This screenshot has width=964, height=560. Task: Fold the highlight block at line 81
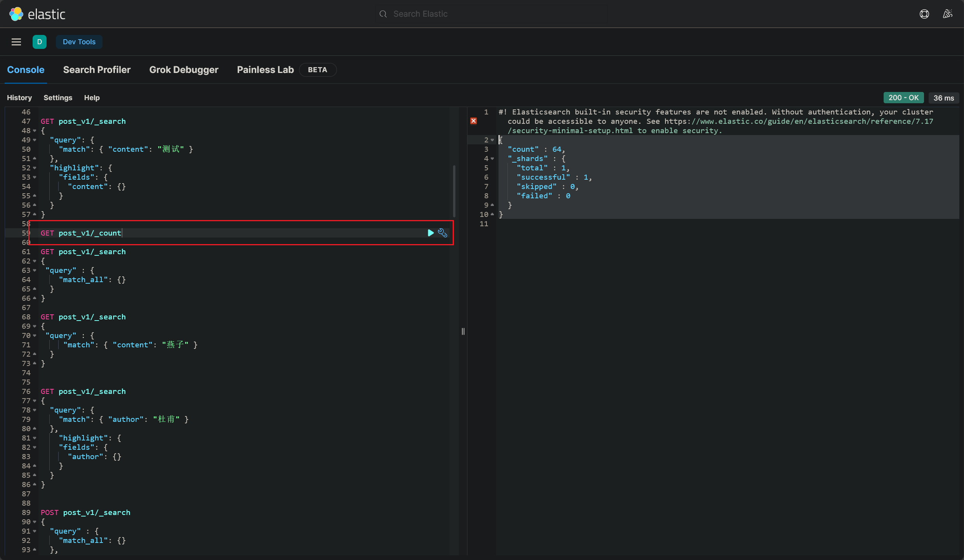click(x=35, y=438)
